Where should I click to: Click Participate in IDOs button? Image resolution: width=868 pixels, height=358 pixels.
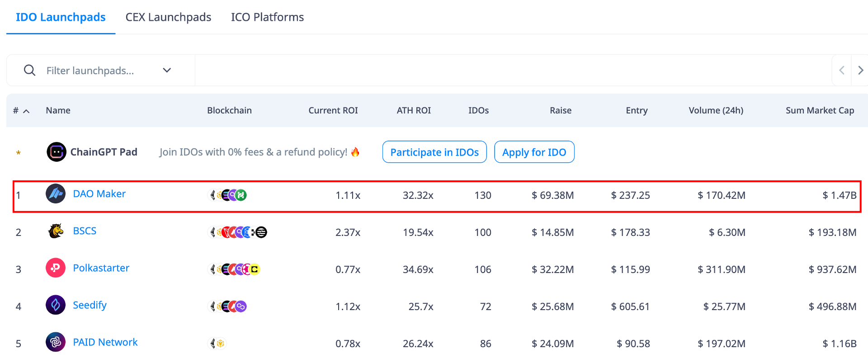click(x=434, y=152)
